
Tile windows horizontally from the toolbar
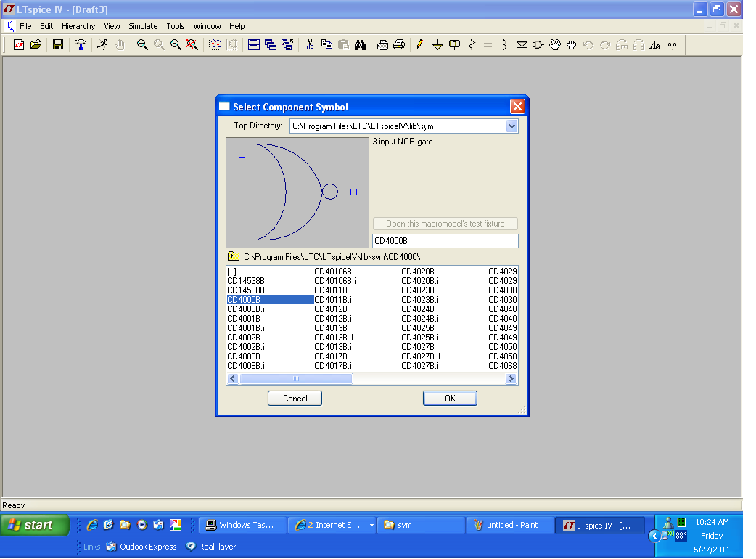pyautogui.click(x=254, y=45)
